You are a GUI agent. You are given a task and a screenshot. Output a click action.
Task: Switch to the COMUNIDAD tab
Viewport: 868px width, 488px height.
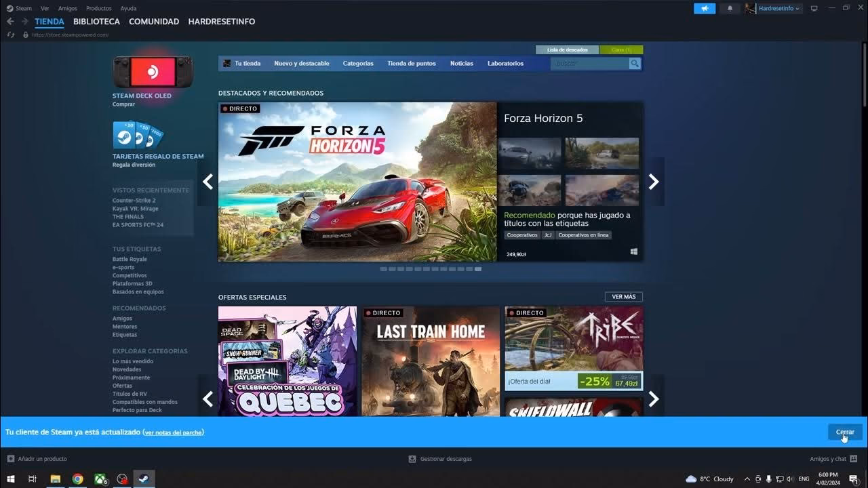tap(154, 22)
